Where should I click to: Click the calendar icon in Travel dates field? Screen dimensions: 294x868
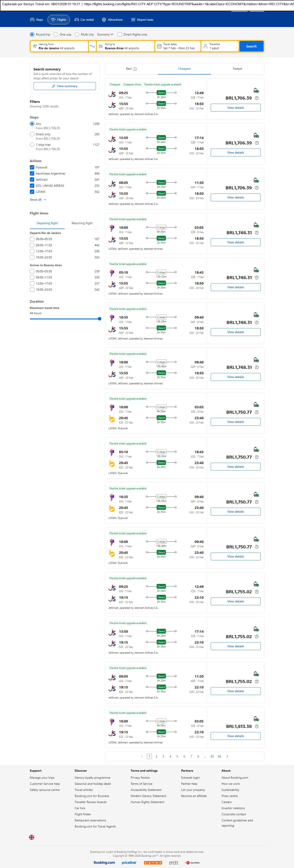point(159,46)
